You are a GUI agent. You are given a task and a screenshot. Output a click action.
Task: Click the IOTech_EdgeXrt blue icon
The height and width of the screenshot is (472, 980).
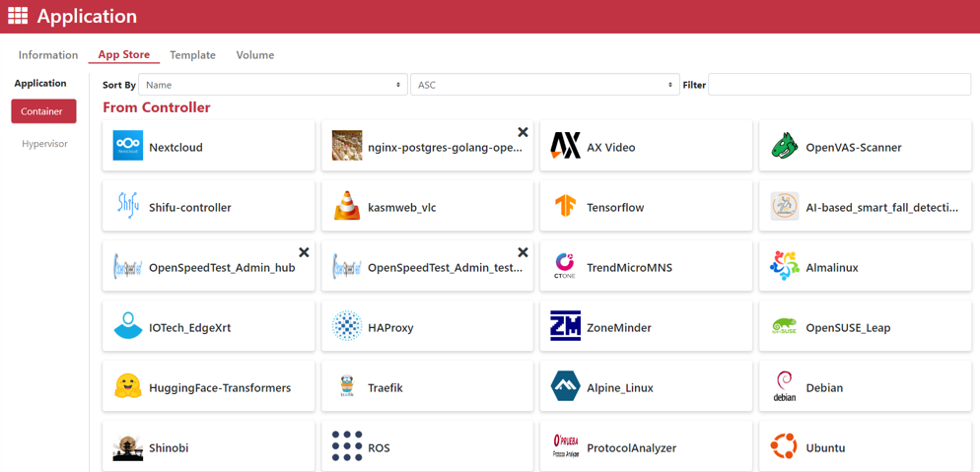point(128,325)
